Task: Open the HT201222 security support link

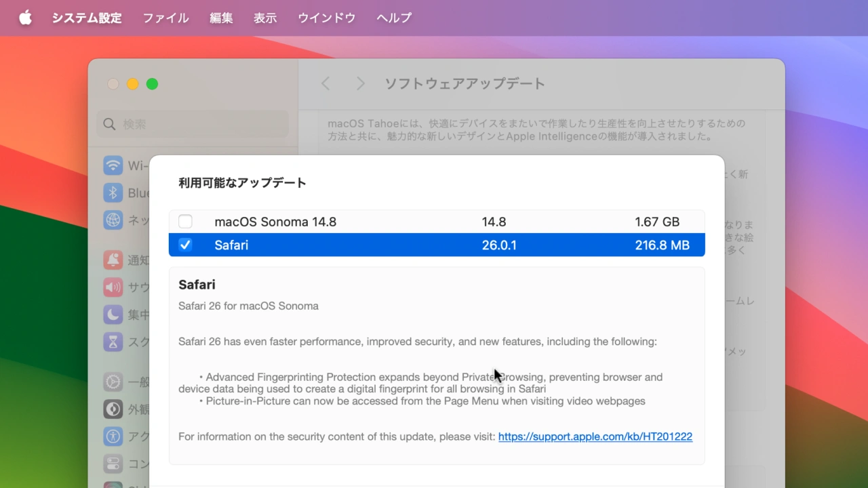Action: pos(595,436)
